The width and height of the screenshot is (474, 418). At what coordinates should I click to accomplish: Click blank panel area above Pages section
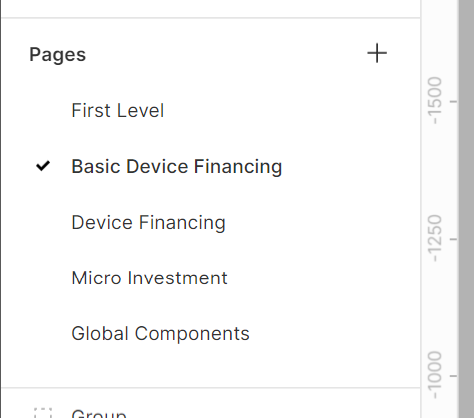click(x=211, y=8)
